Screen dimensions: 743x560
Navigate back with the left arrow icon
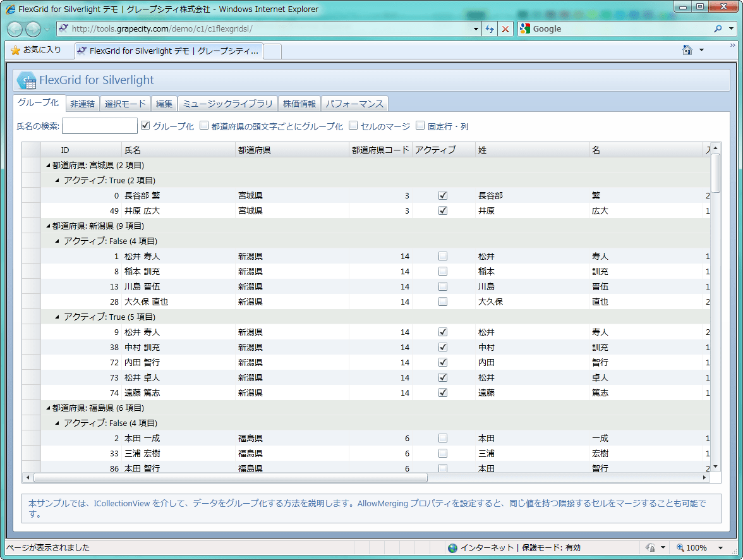[x=14, y=28]
